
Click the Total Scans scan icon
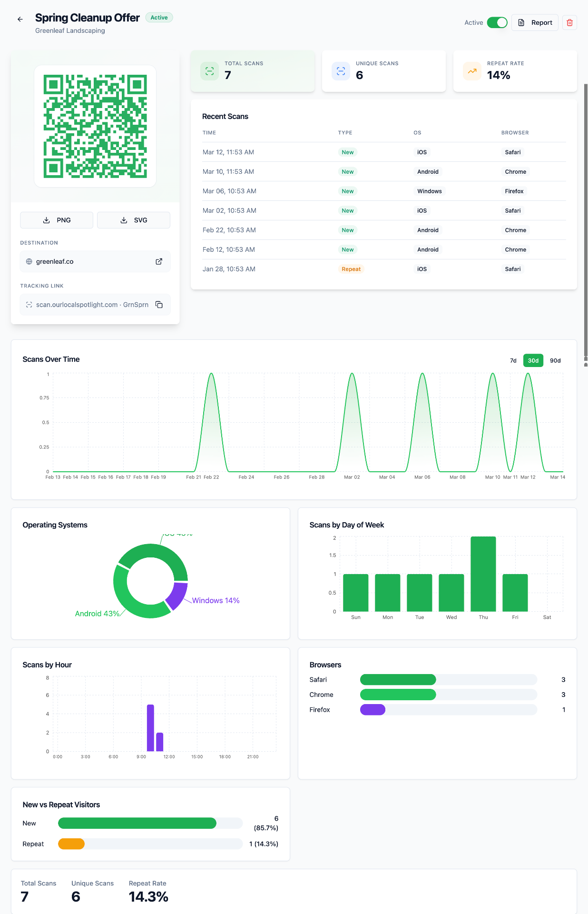click(x=209, y=71)
